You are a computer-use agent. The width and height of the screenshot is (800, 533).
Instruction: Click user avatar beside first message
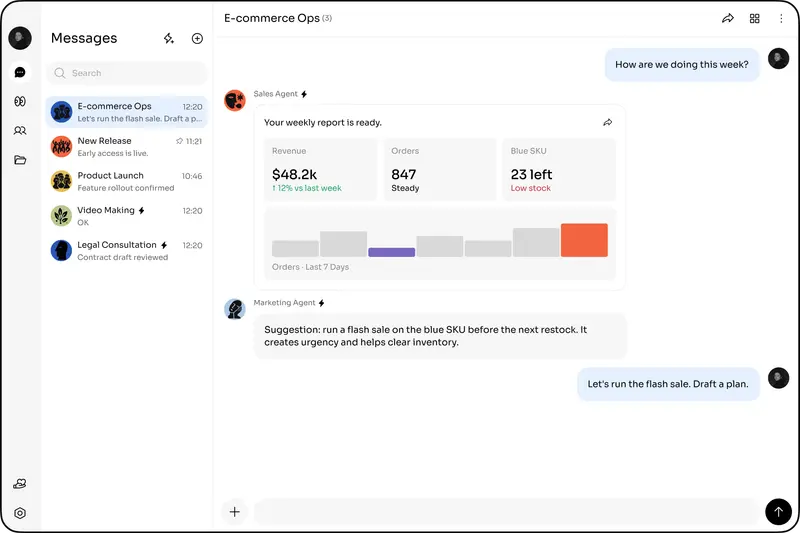tap(779, 59)
